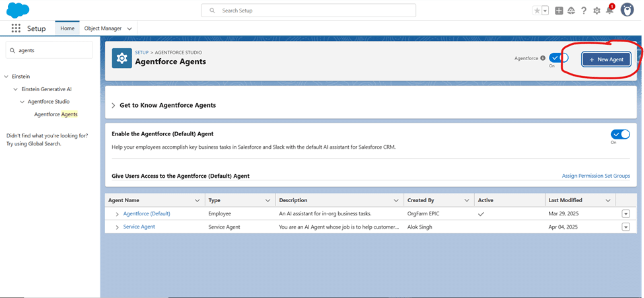Image resolution: width=644 pixels, height=298 pixels.
Task: Click the 'You are an AI Agent' description
Action: click(339, 227)
